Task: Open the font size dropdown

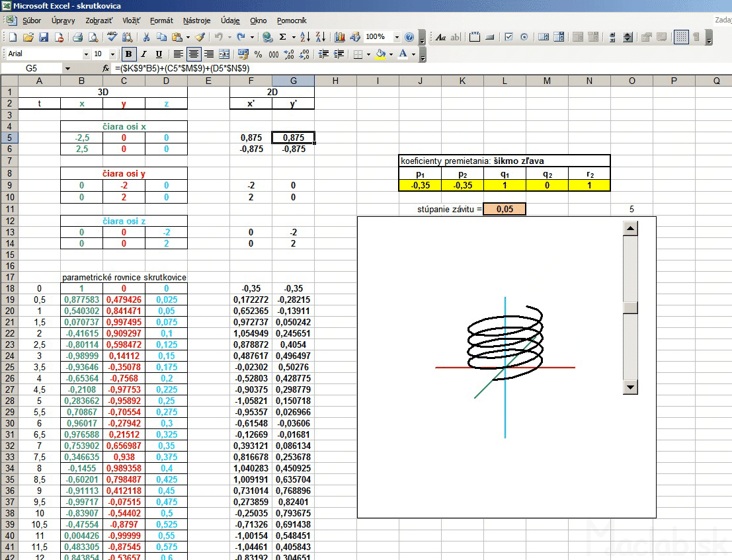Action: [112, 54]
